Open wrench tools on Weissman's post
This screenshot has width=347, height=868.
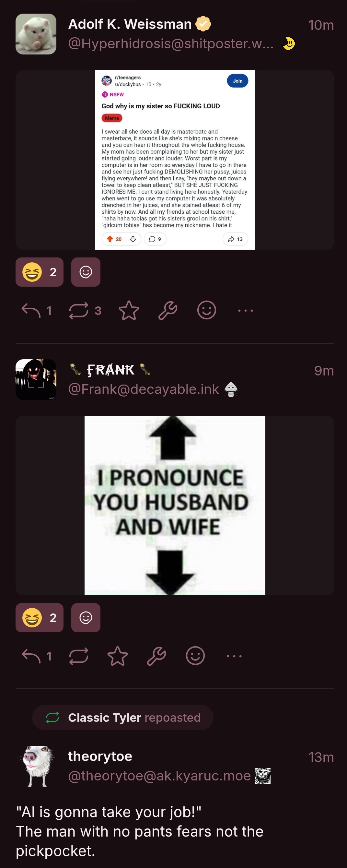point(168,310)
